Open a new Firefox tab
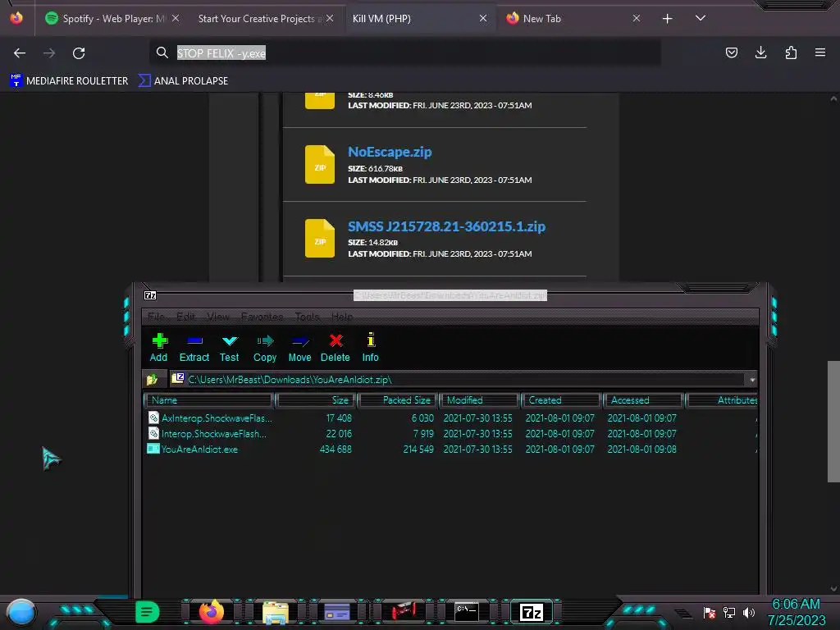 click(667, 19)
